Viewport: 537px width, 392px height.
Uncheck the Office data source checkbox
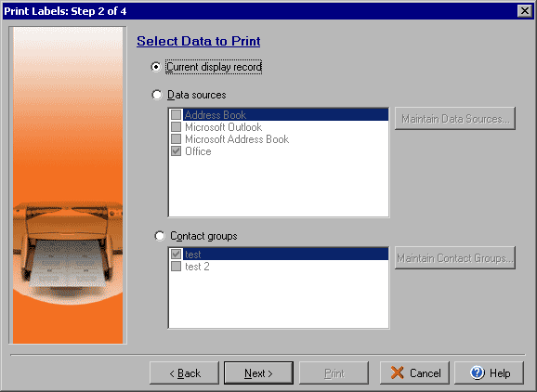tap(176, 151)
